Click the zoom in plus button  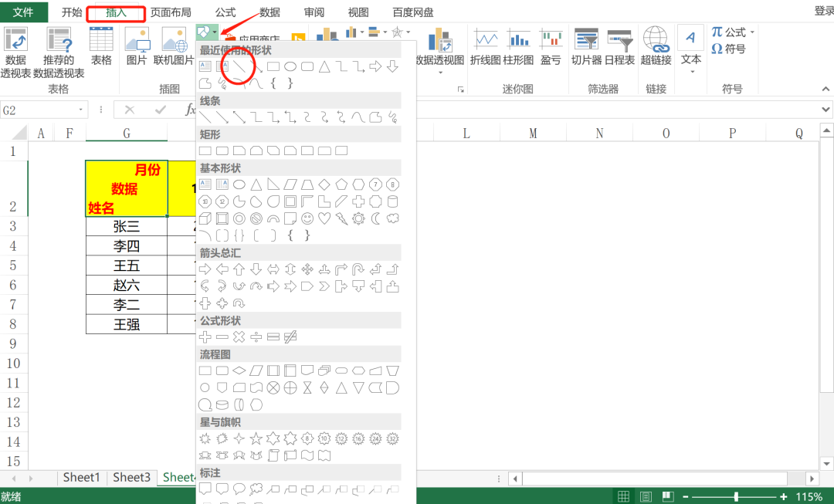pos(783,496)
